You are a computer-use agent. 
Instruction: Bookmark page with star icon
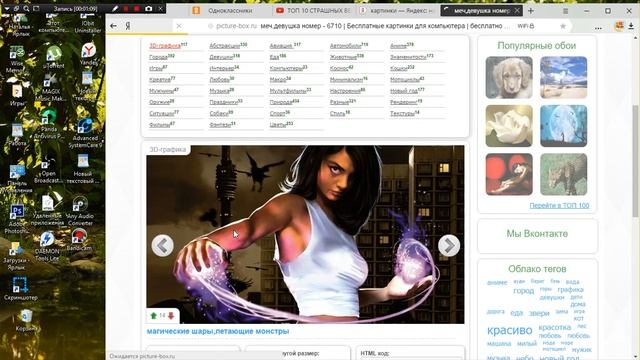563,26
